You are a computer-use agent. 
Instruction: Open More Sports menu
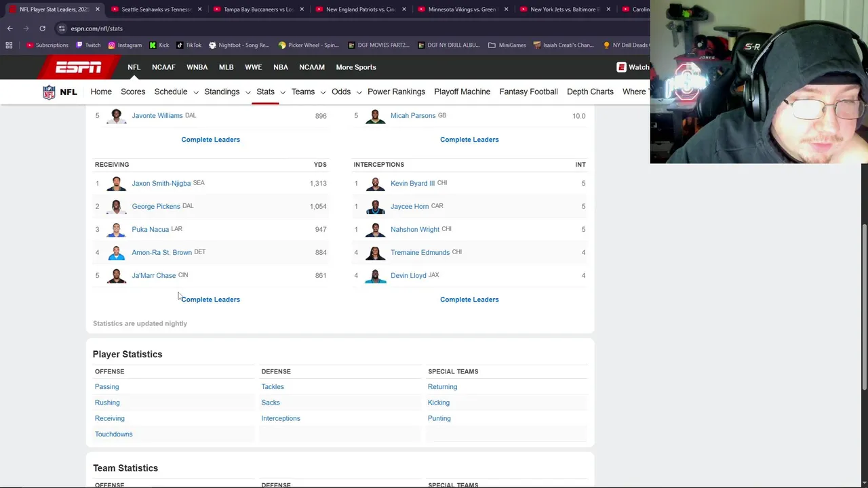356,67
